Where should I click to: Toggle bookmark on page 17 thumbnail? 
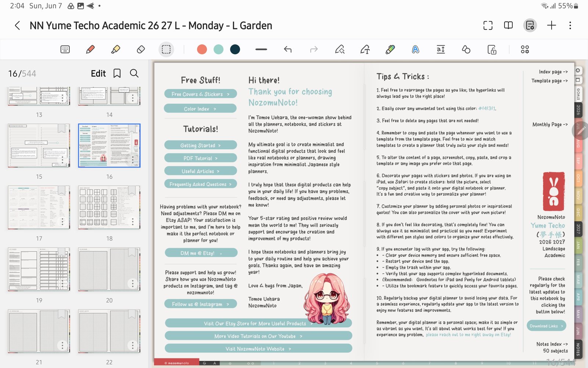tap(61, 190)
